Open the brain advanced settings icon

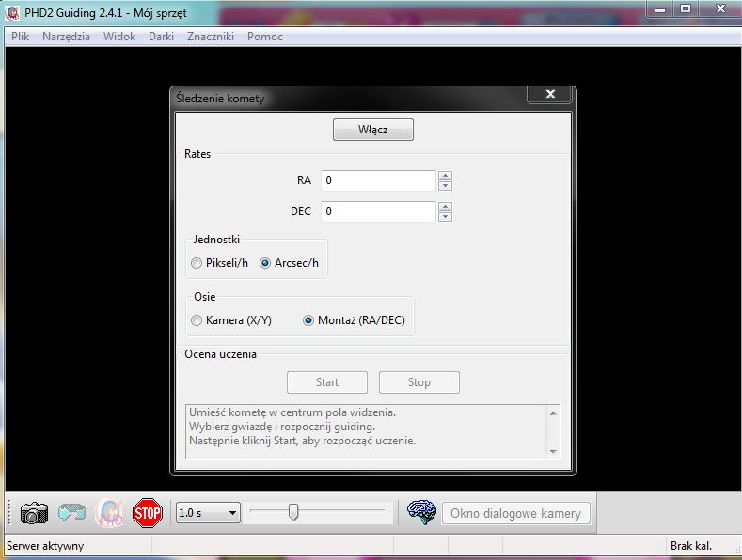pyautogui.click(x=421, y=512)
